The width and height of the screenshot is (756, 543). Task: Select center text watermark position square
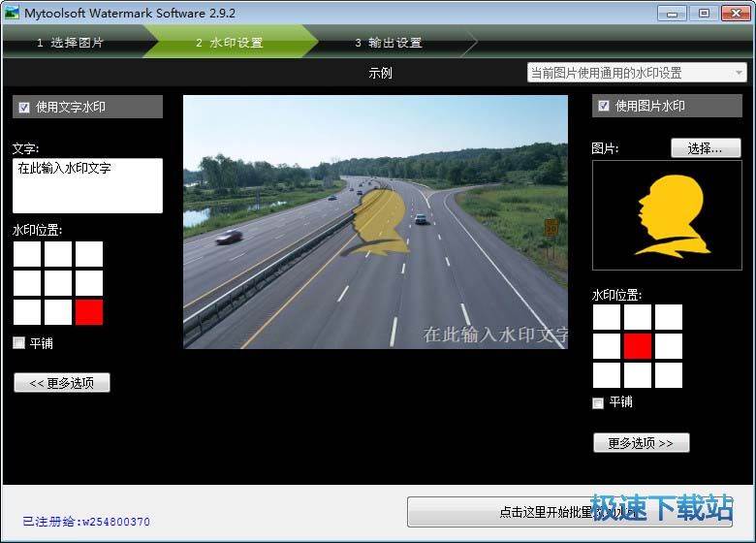tap(58, 283)
